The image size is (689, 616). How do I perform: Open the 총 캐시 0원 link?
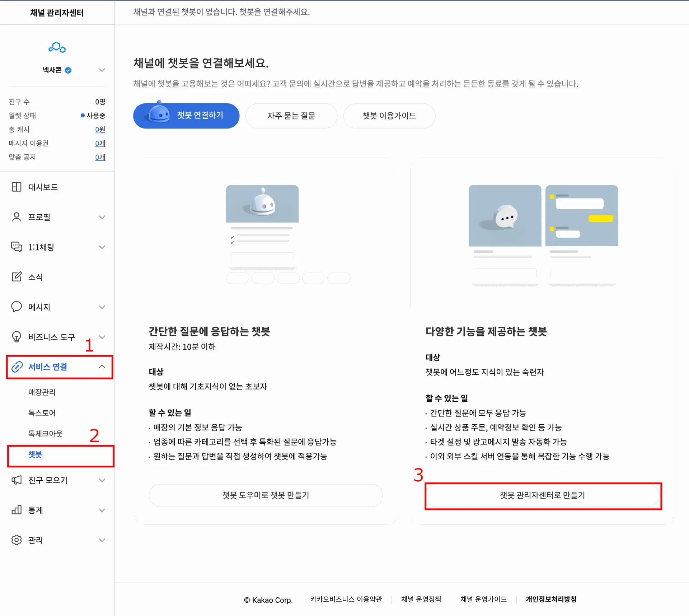pyautogui.click(x=100, y=130)
